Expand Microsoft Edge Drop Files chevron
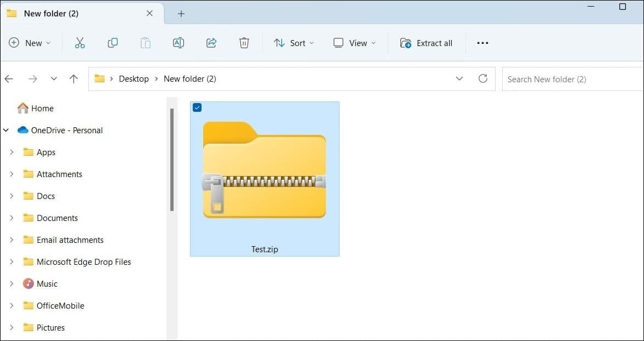The image size is (644, 341). tap(12, 262)
